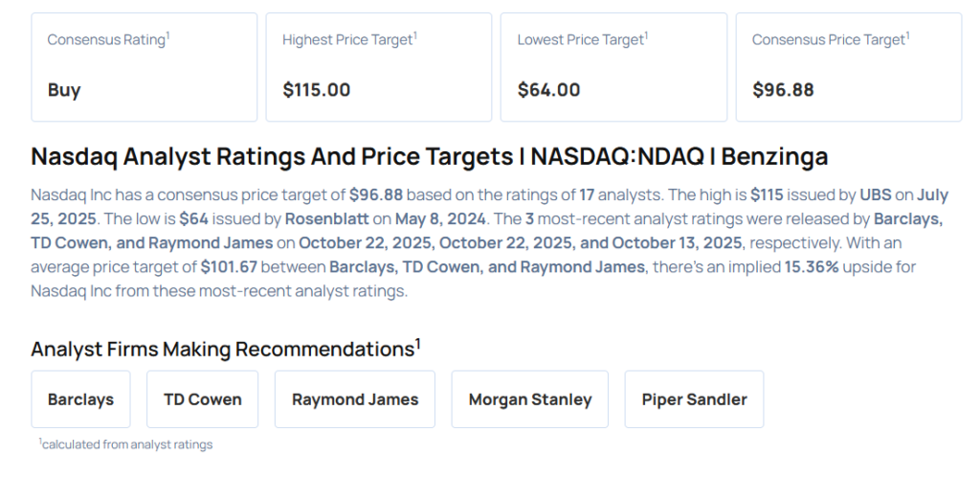
Task: Select the $64.00 lowest target value
Action: (548, 90)
